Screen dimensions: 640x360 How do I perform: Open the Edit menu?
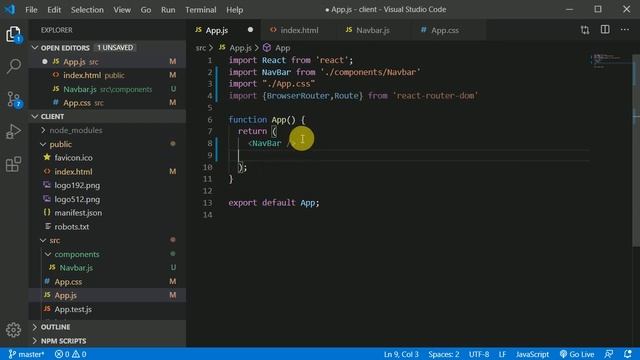tap(54, 9)
